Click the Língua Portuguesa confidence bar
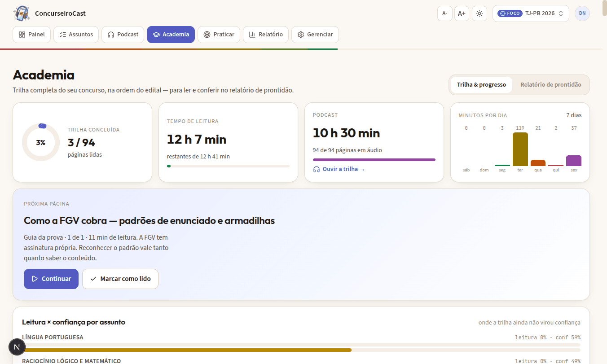 coord(301,350)
